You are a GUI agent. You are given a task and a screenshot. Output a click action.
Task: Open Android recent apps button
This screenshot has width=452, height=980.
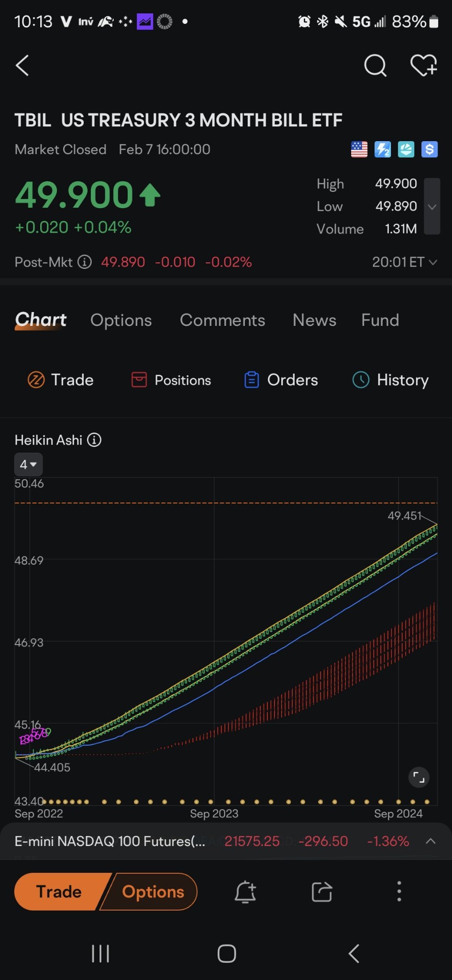pyautogui.click(x=100, y=953)
